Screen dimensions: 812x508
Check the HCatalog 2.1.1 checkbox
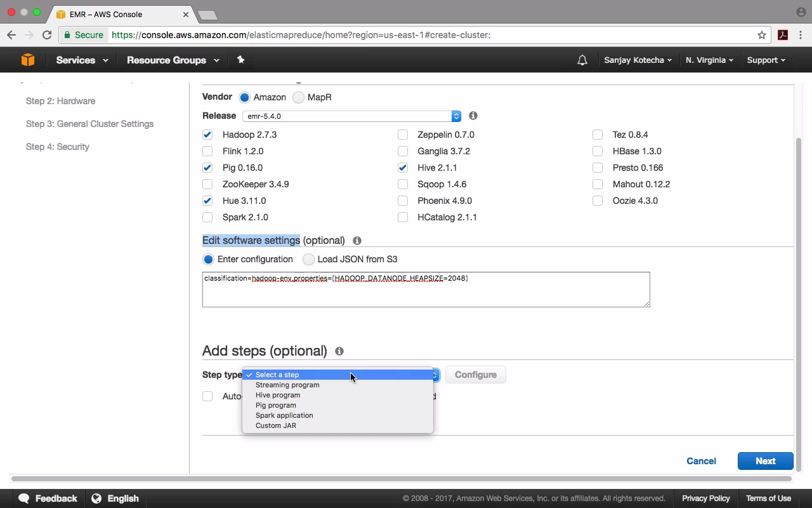[403, 217]
